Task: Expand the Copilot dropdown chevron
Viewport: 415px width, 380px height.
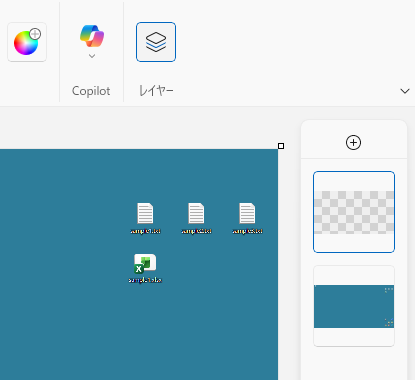Action: pyautogui.click(x=92, y=56)
